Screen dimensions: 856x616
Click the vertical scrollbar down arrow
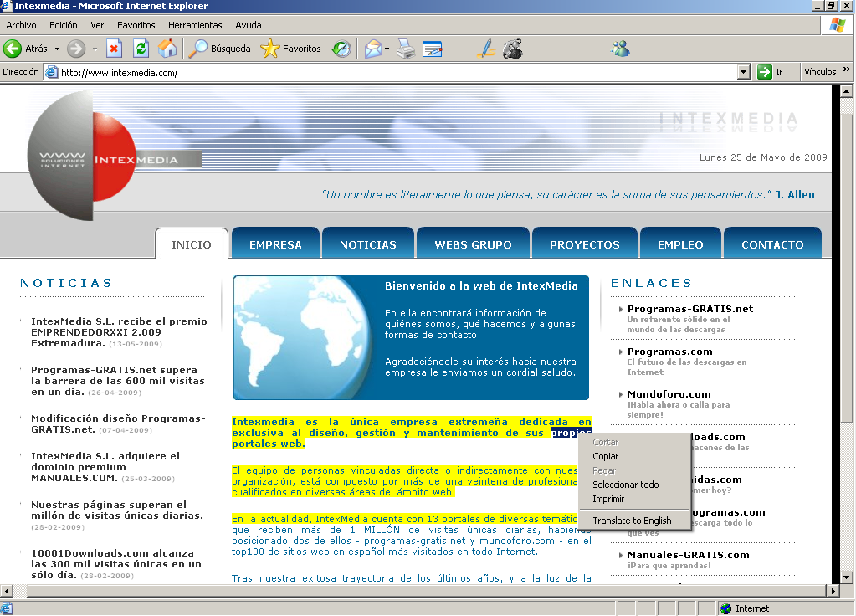tap(846, 577)
